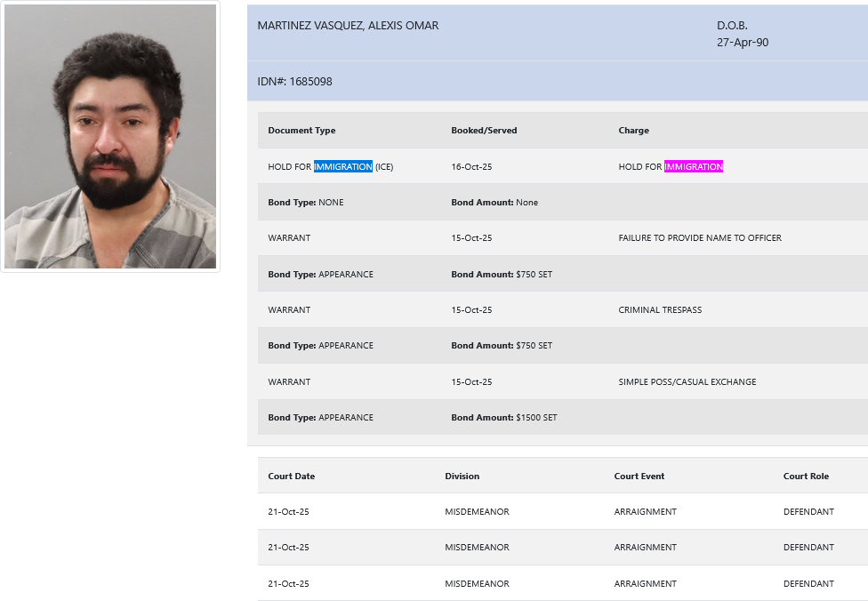Click the Court Date column header
This screenshot has width=868, height=601.
(x=292, y=477)
